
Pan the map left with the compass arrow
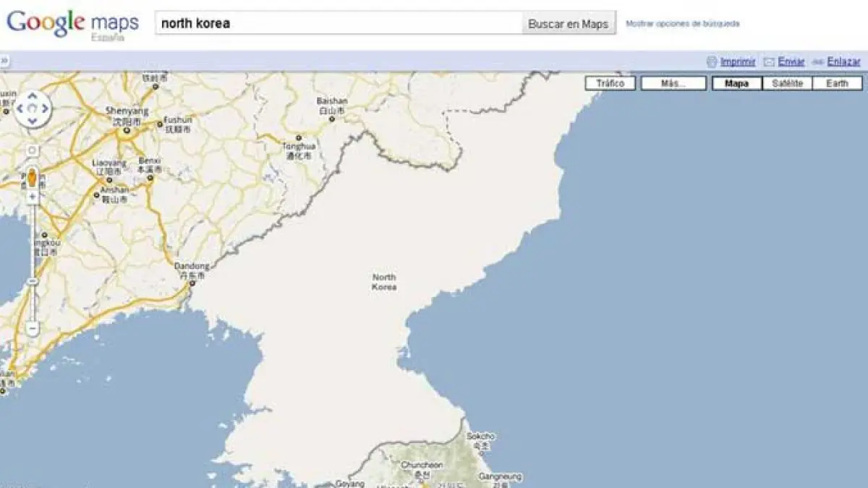click(20, 109)
